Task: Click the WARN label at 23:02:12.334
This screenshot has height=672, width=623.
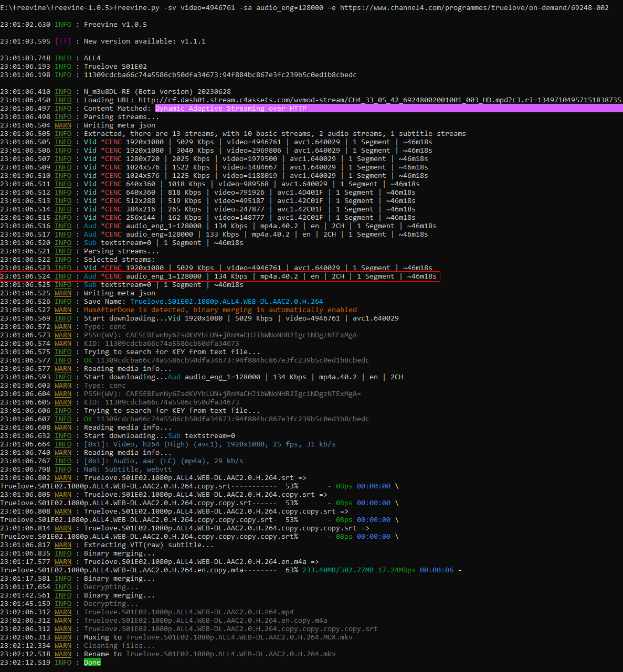Action: point(63,646)
